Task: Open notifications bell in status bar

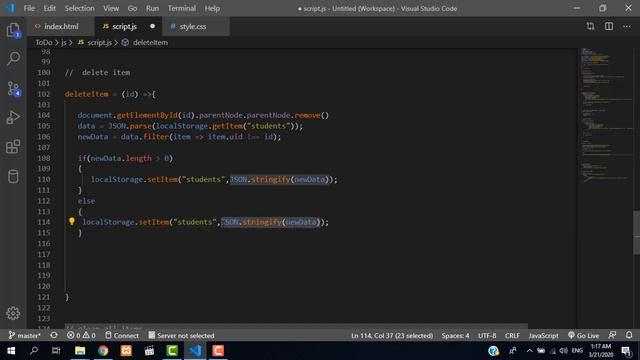Action: (x=629, y=335)
